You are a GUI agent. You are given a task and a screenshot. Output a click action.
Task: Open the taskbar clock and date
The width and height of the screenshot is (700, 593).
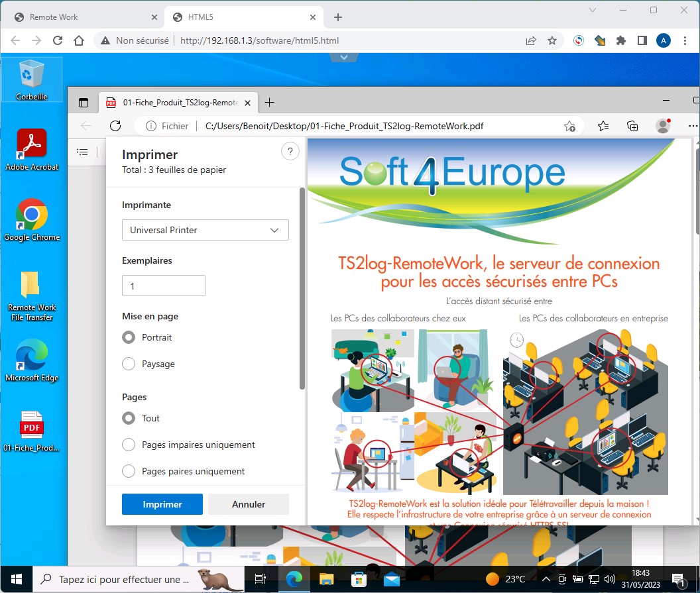coord(640,578)
